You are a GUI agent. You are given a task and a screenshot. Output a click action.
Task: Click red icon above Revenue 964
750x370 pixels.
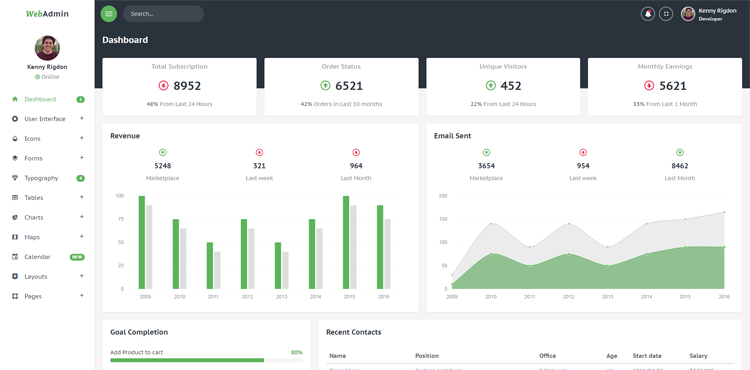pyautogui.click(x=356, y=152)
